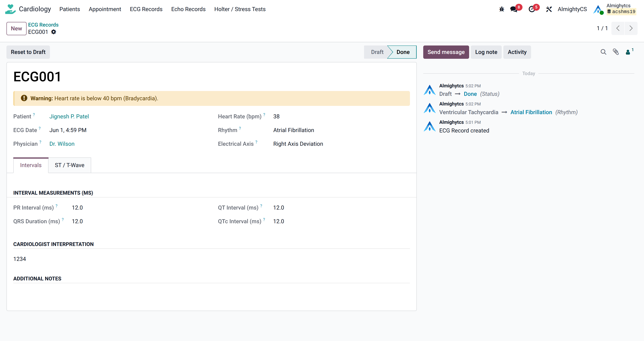Click the New record button
Image resolution: width=644 pixels, height=341 pixels.
17,29
